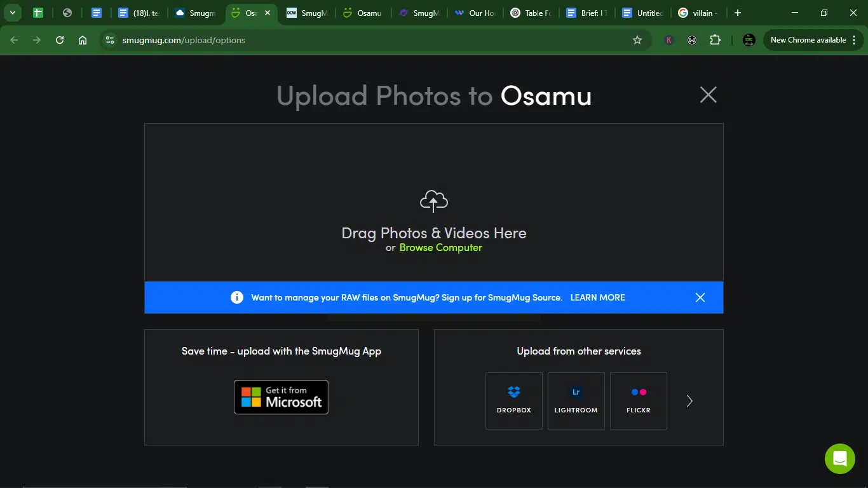Open the pink K extension
This screenshot has height=488, width=868.
669,40
